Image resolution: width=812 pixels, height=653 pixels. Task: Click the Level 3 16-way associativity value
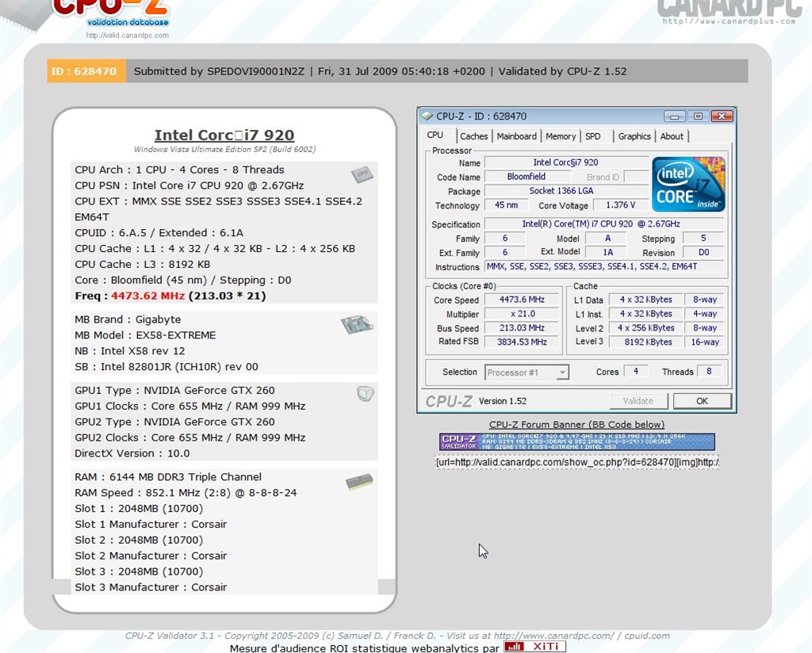705,342
